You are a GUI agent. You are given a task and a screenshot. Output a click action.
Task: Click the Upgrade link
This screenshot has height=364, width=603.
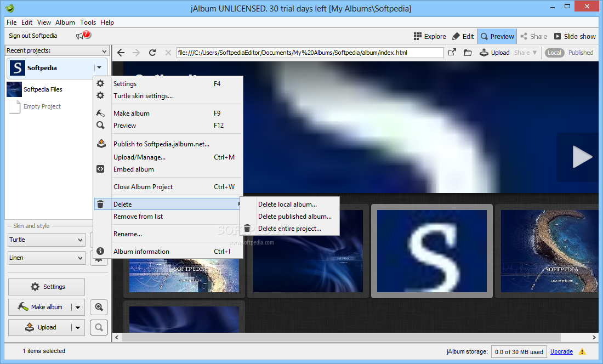point(561,352)
